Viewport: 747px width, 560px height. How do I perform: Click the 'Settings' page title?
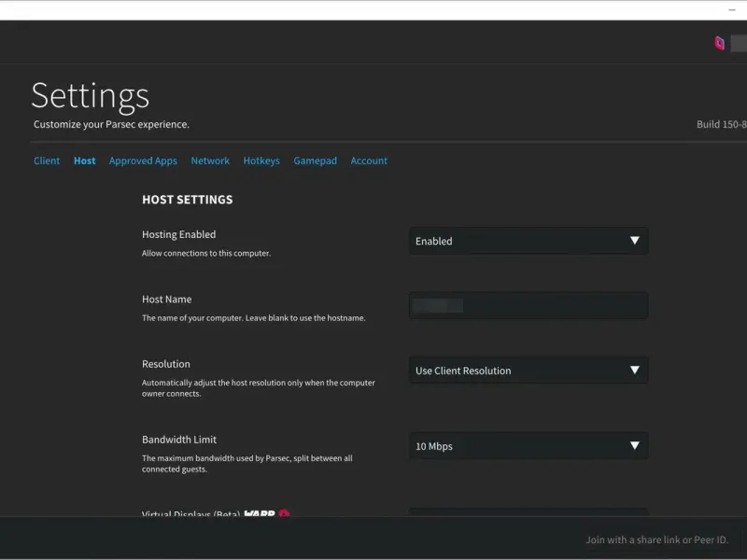91,96
